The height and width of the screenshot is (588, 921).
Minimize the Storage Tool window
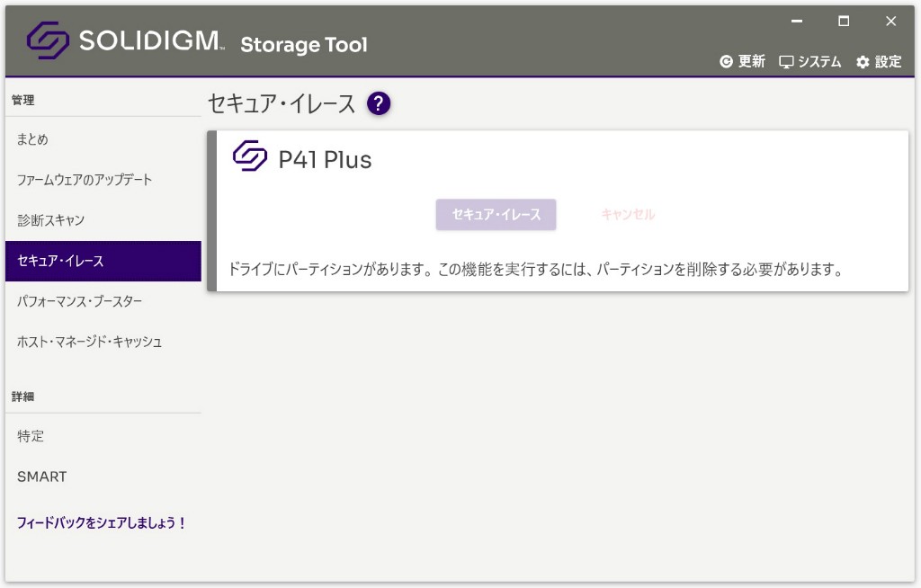click(x=796, y=22)
